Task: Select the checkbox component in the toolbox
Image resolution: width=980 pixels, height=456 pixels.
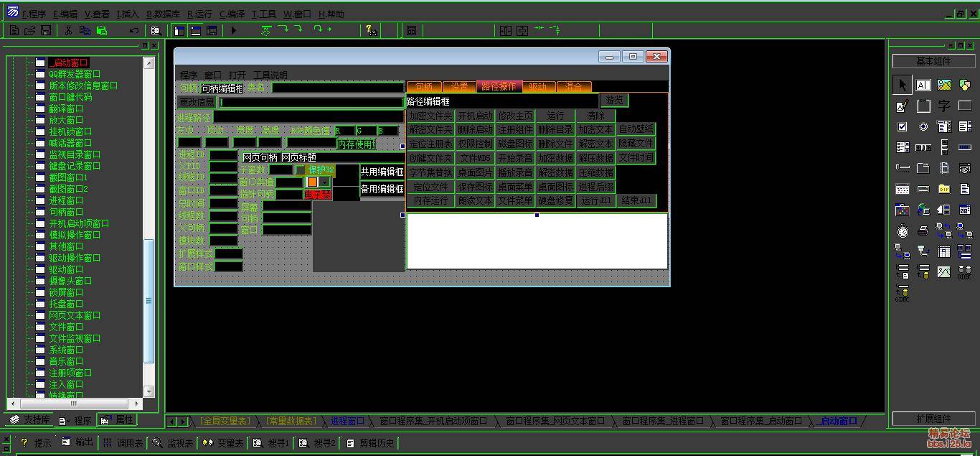Action: (x=903, y=126)
